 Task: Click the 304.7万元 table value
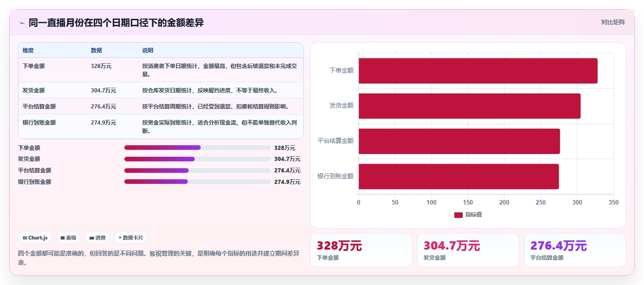pyautogui.click(x=104, y=91)
